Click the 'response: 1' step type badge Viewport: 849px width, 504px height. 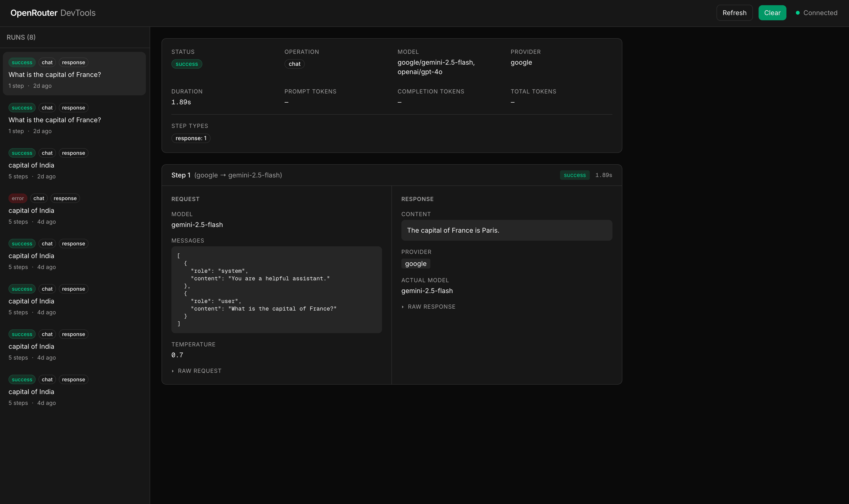[191, 138]
